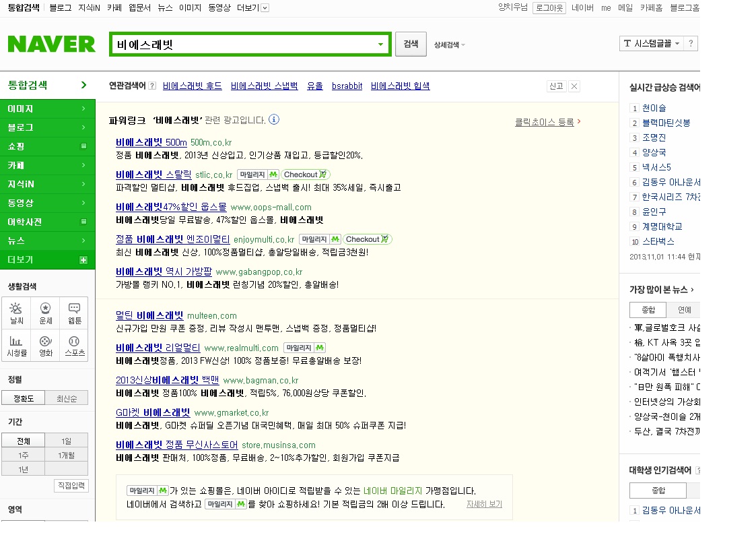Viewport: 756px width, 535px height.
Task: Open the 웹툰 webtoon icon
Action: click(x=74, y=313)
